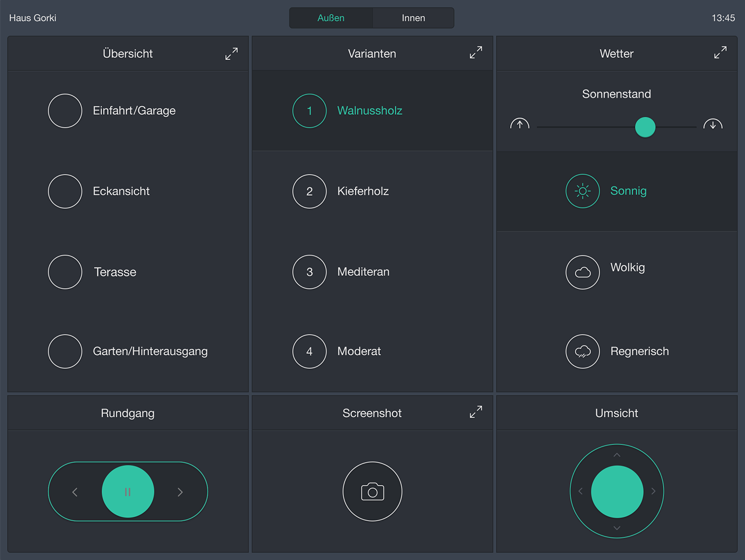Expand the Wetter panel
Image resolution: width=745 pixels, height=560 pixels.
click(720, 53)
